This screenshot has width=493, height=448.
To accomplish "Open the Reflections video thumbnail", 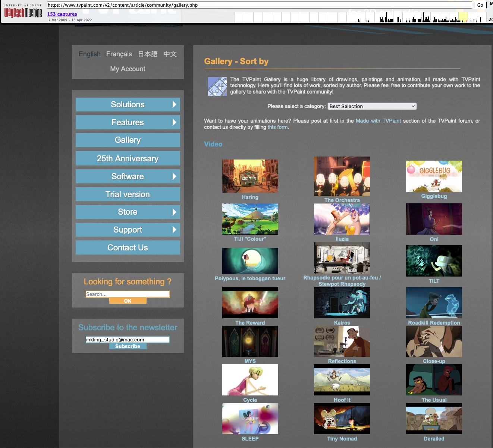I will coord(342,341).
